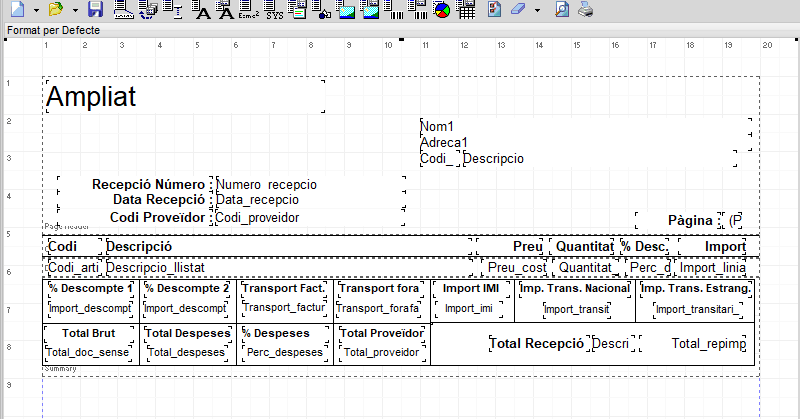Select the 'Preu_cost' detail field
Viewport: 800px width, 419px height.
pyautogui.click(x=515, y=267)
